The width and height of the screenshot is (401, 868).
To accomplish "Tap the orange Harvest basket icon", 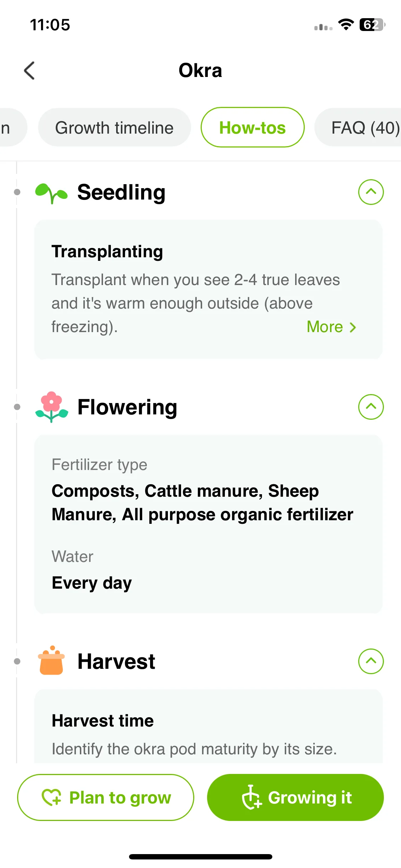I will (51, 661).
